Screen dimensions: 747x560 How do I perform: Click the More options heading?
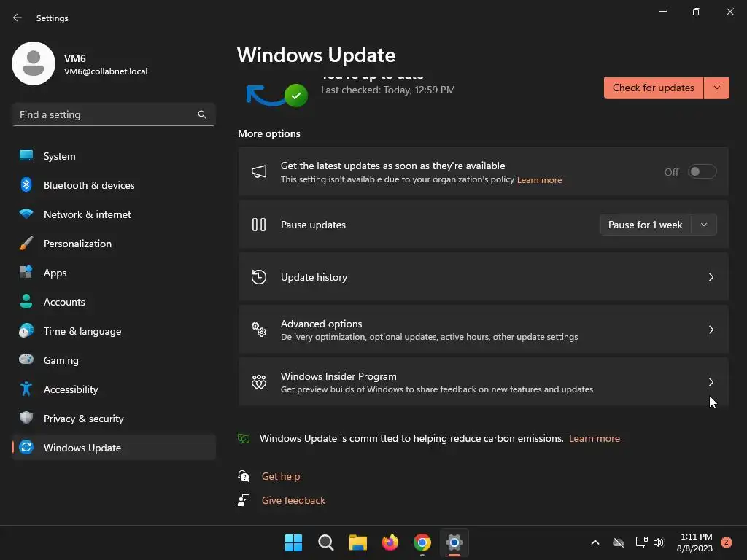click(269, 134)
